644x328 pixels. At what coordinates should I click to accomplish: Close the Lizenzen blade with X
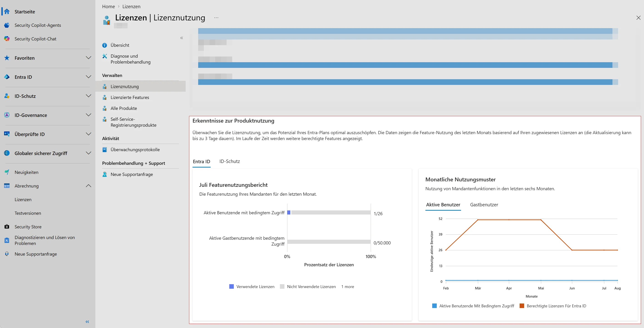pyautogui.click(x=638, y=18)
